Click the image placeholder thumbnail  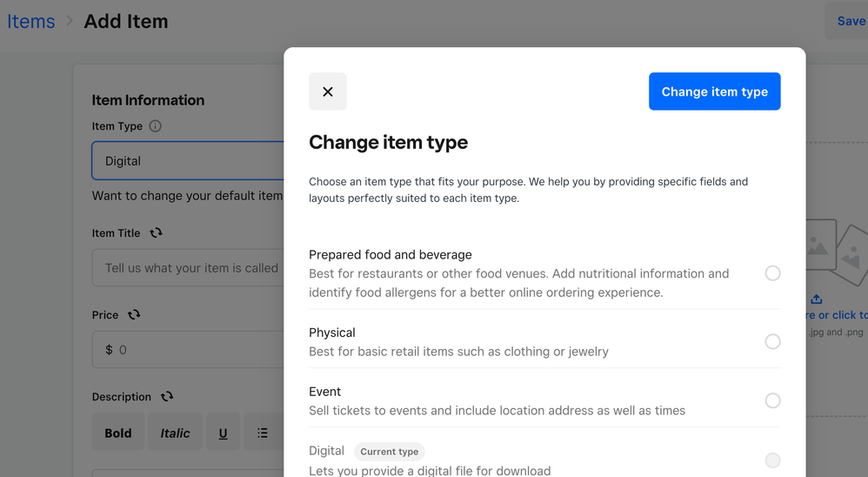[832, 250]
